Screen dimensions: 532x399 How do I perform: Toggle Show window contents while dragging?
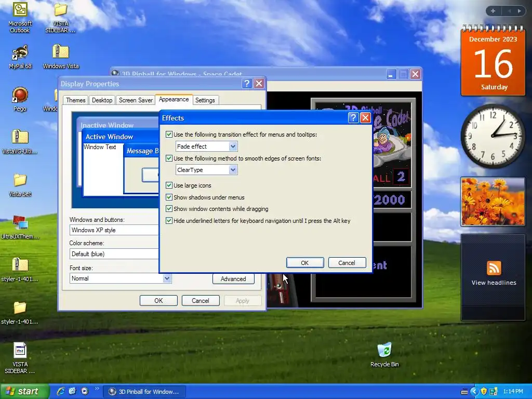point(169,209)
